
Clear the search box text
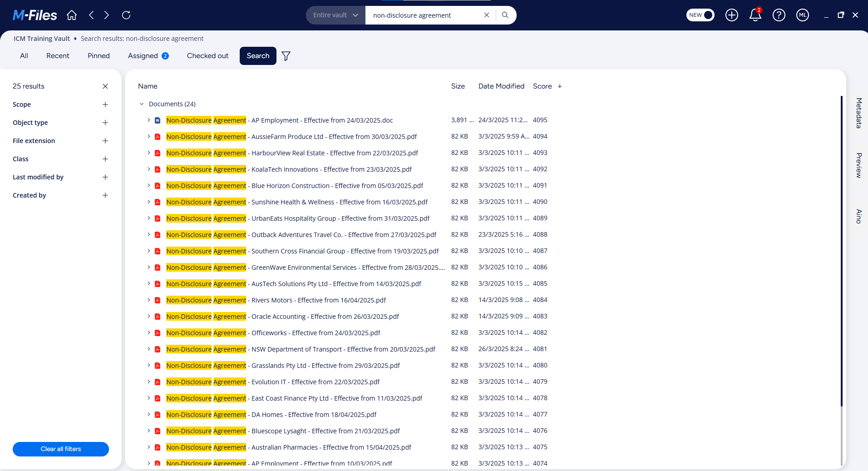point(487,15)
